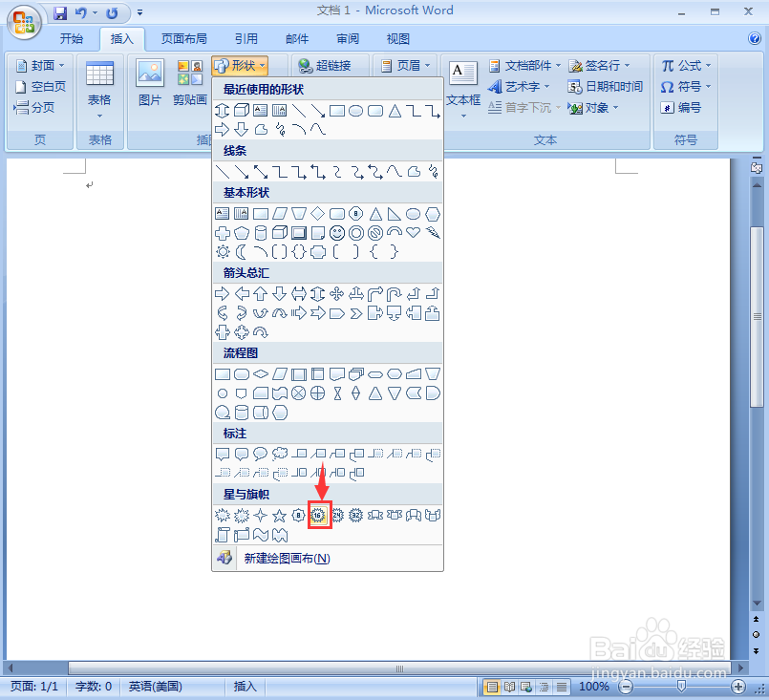Choose the wave flag shape

point(261,535)
